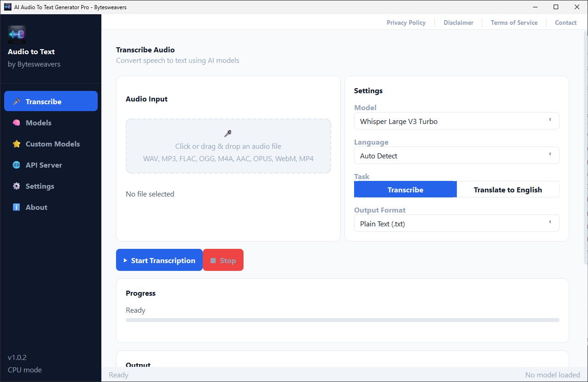The width and height of the screenshot is (588, 382).
Task: Open the Terms of Service link
Action: (x=514, y=22)
